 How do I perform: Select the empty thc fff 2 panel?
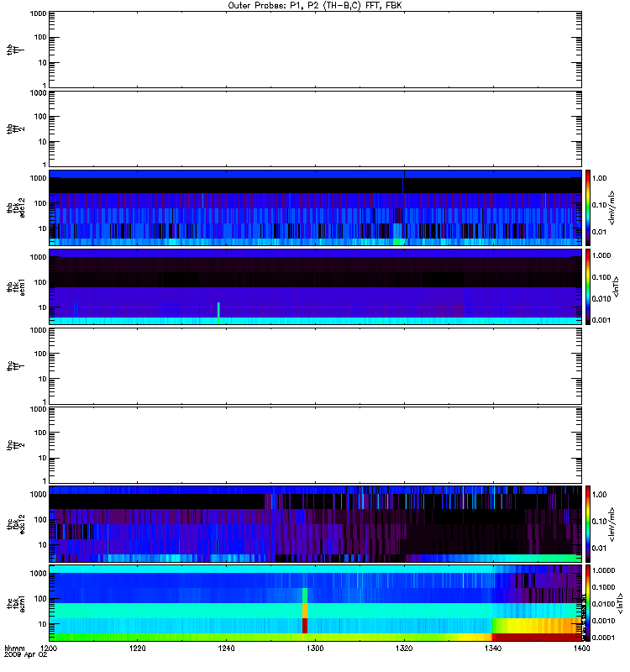coord(315,445)
